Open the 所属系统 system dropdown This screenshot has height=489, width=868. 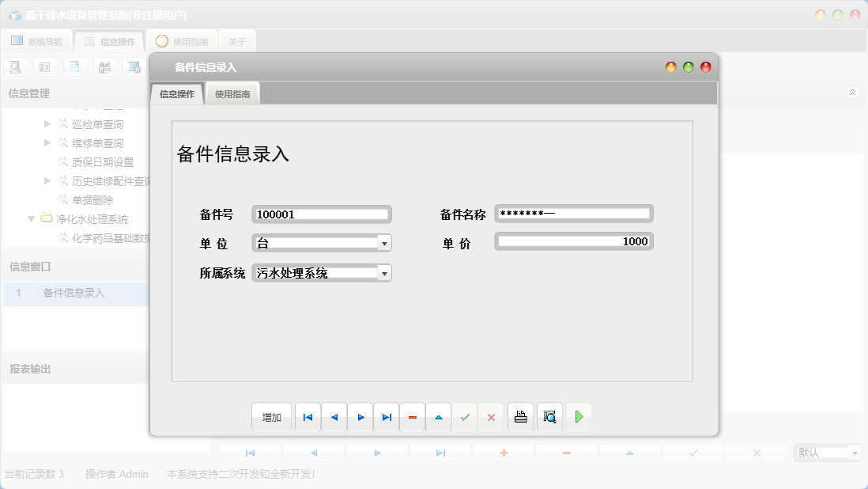pyautogui.click(x=385, y=272)
